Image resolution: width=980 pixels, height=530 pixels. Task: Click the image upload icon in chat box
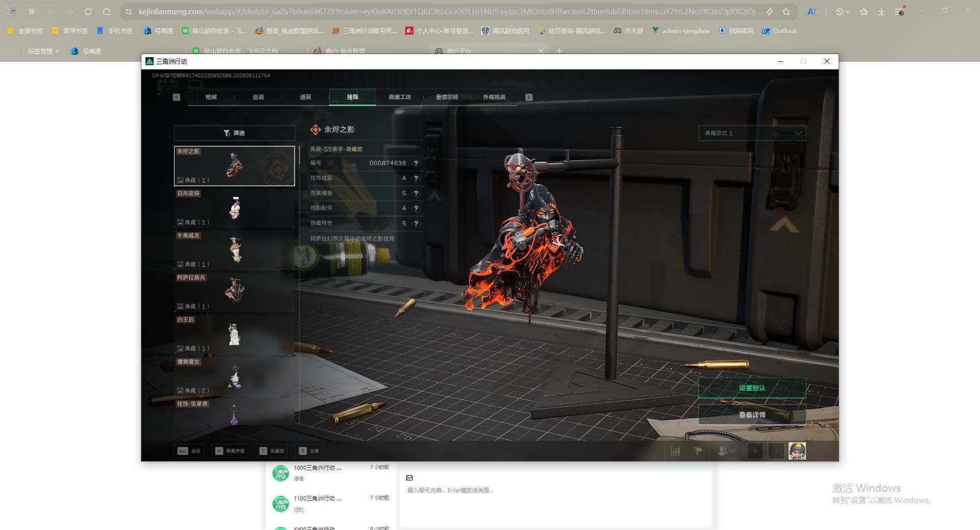pyautogui.click(x=409, y=478)
